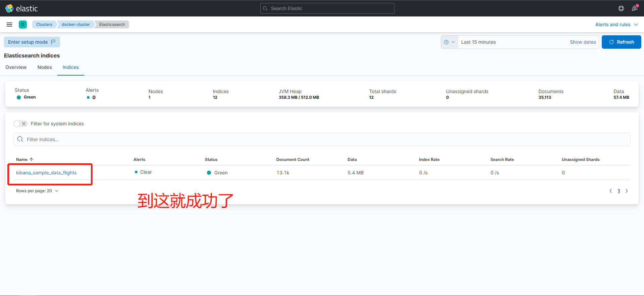Image resolution: width=644 pixels, height=296 pixels.
Task: Sort by Search Rate column header
Action: coord(502,160)
